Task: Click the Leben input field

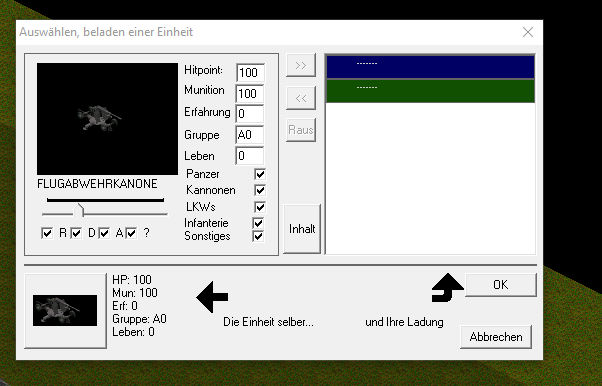Action: coord(250,156)
